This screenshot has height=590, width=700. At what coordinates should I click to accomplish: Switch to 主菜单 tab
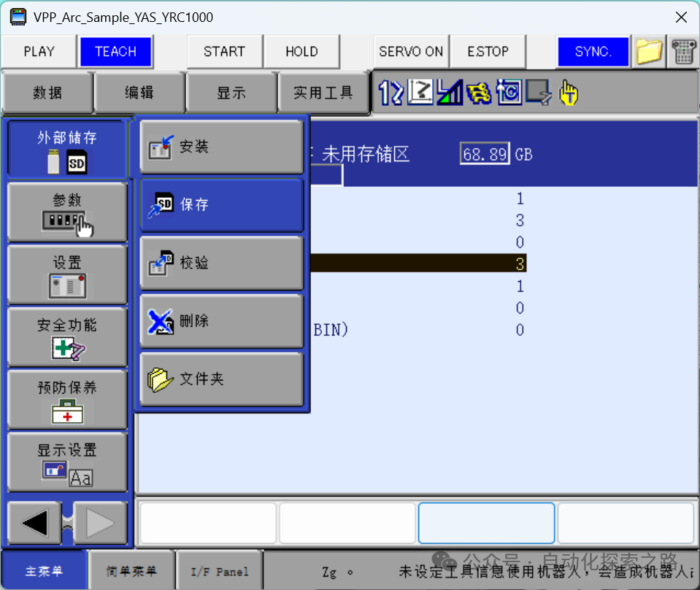coord(44,571)
